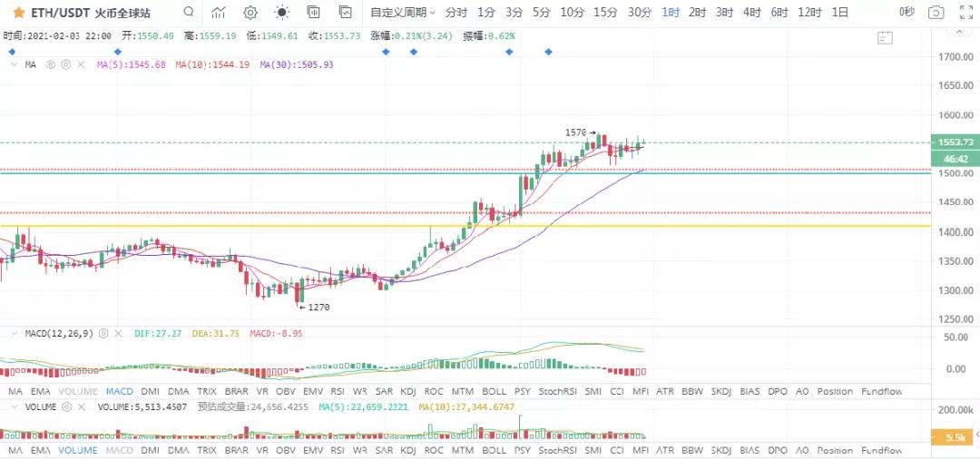
Task: Select the 4时 interval
Action: [x=752, y=12]
